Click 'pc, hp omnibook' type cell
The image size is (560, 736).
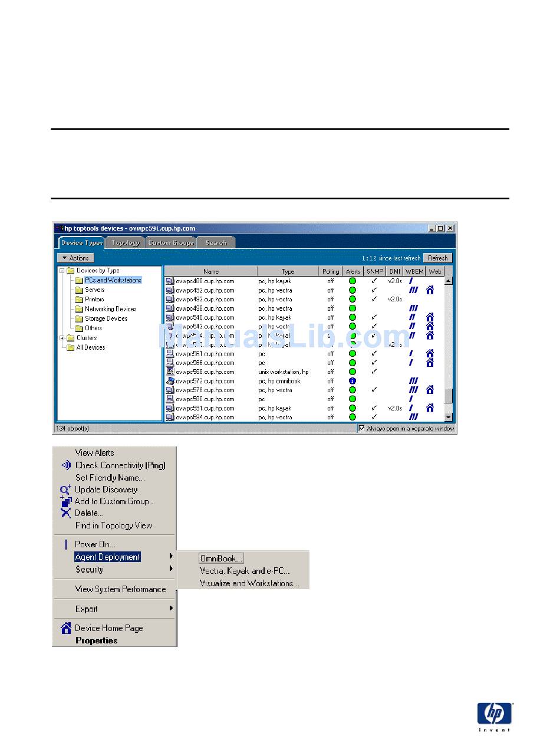tap(279, 381)
